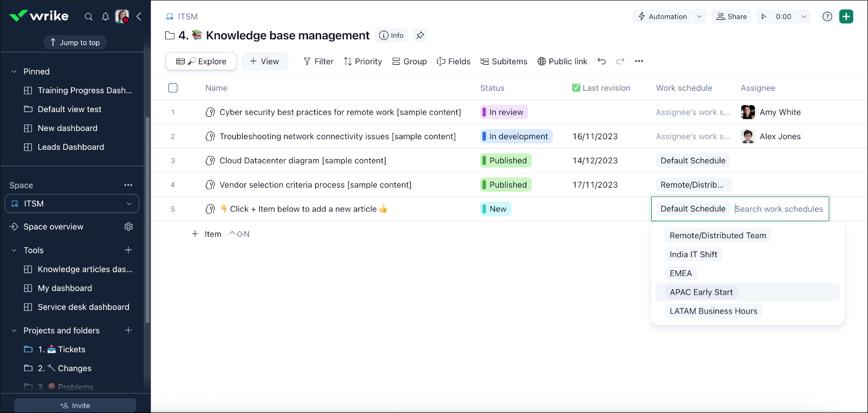The height and width of the screenshot is (413, 868).
Task: Click the Search work schedules field
Action: pyautogui.click(x=779, y=209)
